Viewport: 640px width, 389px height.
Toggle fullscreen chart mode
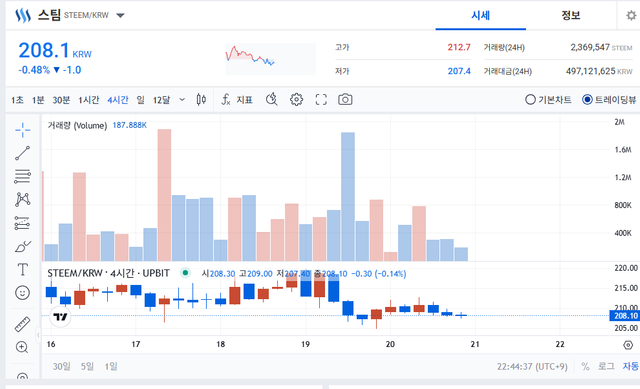(321, 100)
